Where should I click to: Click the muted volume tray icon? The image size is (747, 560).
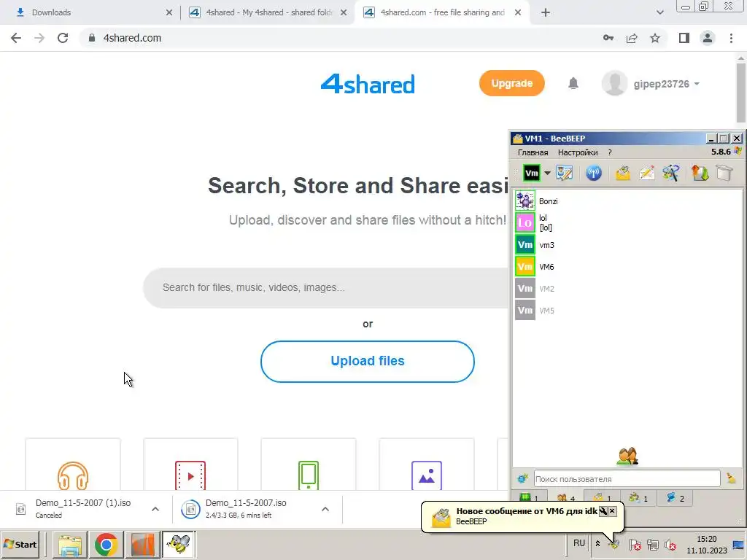670,544
